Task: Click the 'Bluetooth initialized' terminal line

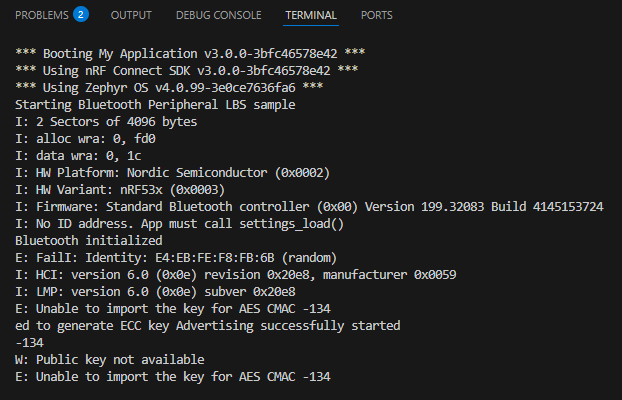Action: click(x=88, y=241)
